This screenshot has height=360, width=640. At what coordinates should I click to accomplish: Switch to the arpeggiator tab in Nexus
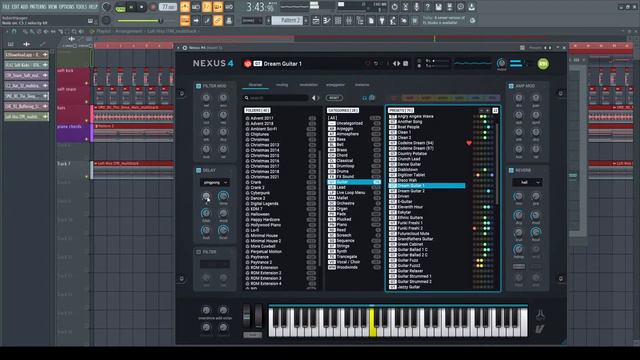pos(335,85)
